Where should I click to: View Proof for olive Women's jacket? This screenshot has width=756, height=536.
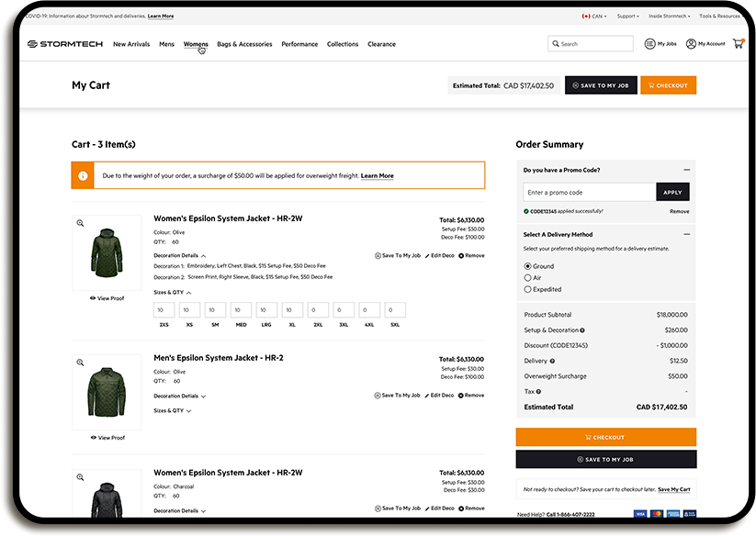(107, 298)
